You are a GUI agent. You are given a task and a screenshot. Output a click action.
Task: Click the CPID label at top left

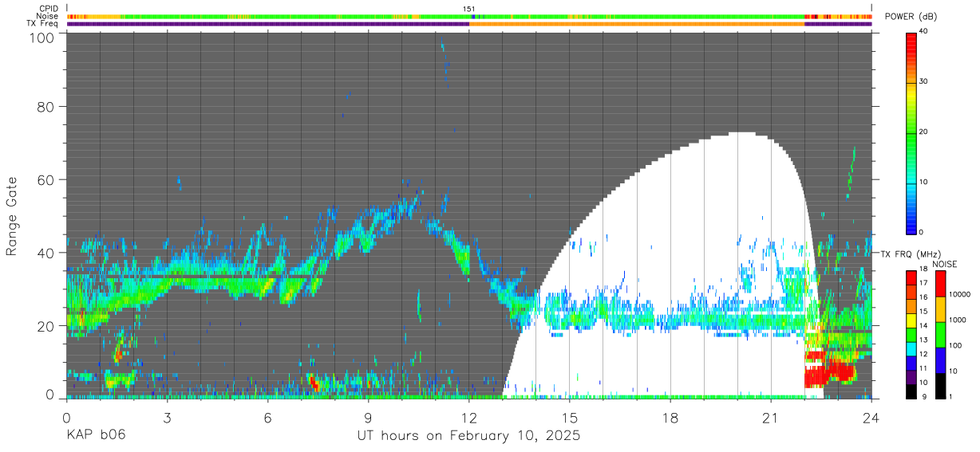click(49, 9)
